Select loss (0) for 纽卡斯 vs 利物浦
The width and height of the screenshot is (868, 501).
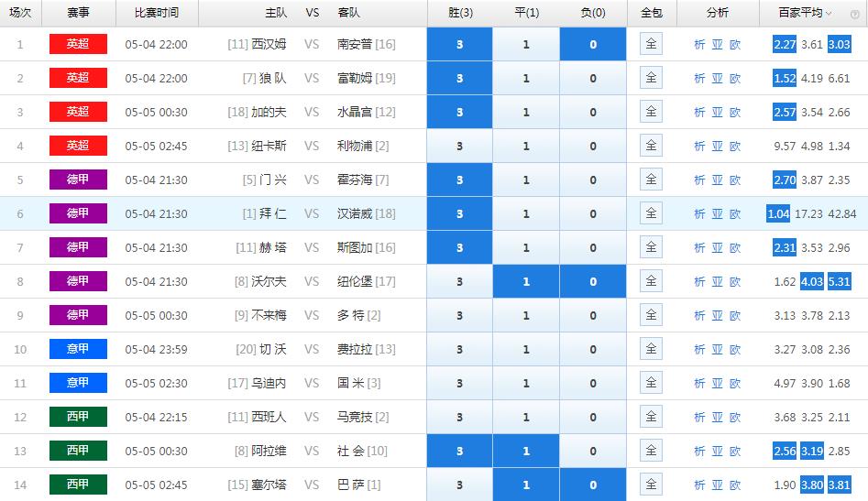click(593, 146)
